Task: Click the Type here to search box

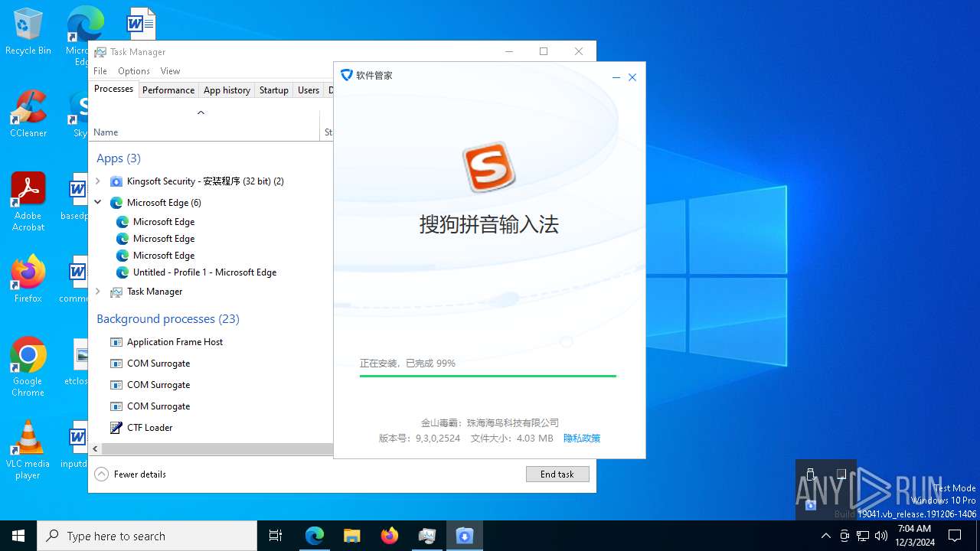Action: [147, 536]
